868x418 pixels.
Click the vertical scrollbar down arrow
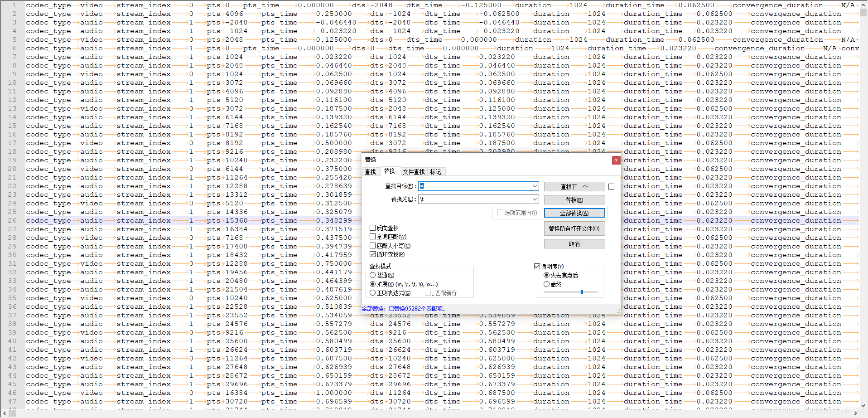(863, 406)
